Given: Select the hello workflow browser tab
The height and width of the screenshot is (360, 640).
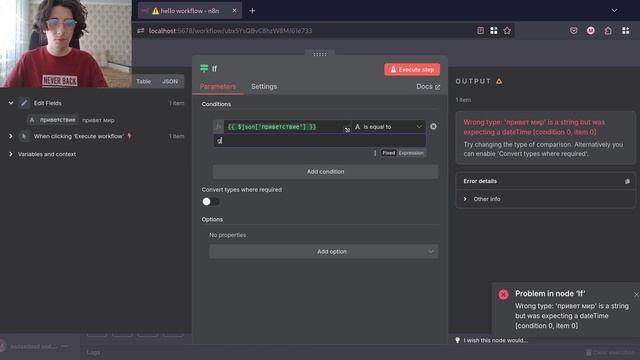Looking at the screenshot, I should tap(190, 11).
